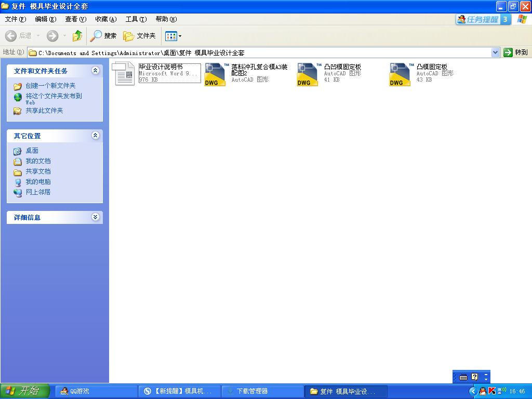Collapse the 文件和文件夹任务 panel
532x399 pixels.
pyautogui.click(x=96, y=71)
